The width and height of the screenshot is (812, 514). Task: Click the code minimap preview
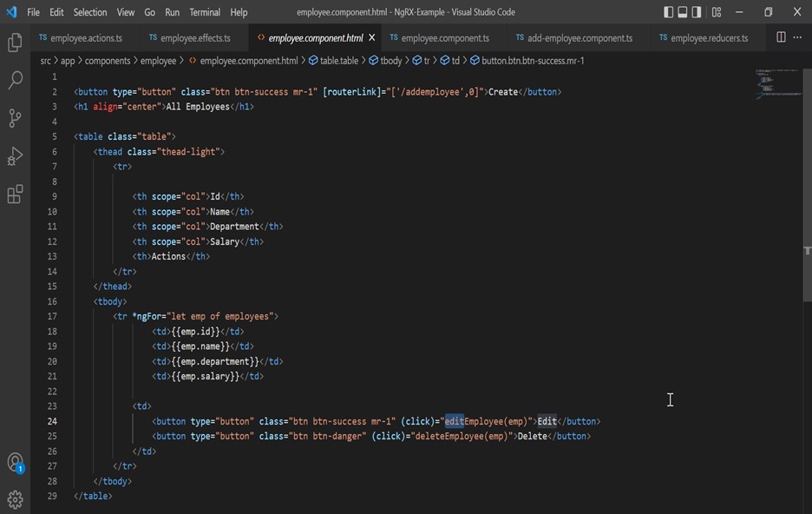[x=776, y=82]
